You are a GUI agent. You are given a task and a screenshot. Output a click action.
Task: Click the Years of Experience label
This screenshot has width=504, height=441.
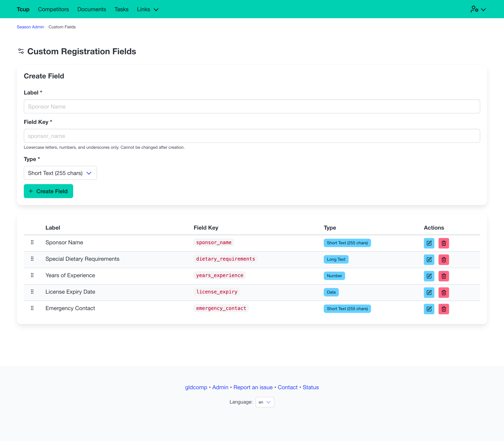click(x=70, y=275)
